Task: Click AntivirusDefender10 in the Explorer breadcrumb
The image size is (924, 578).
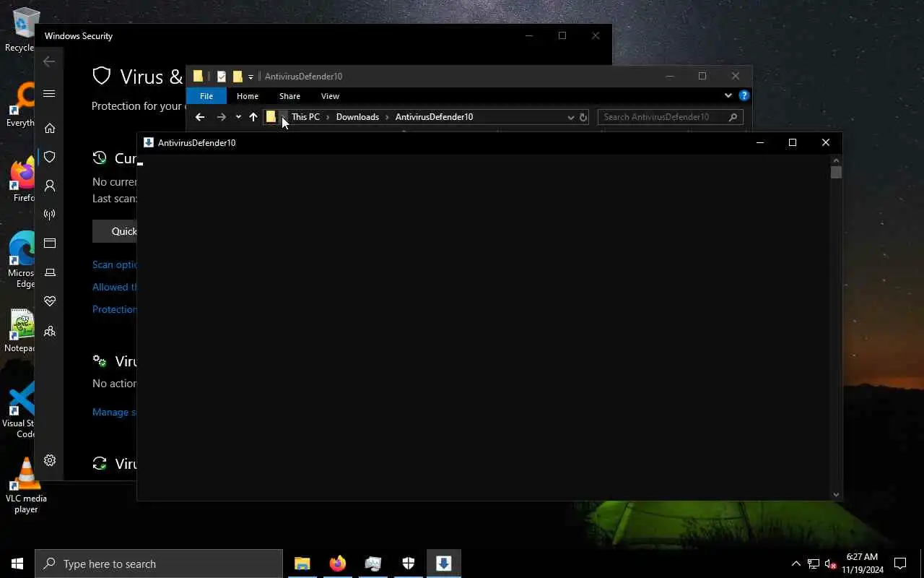Action: point(434,117)
